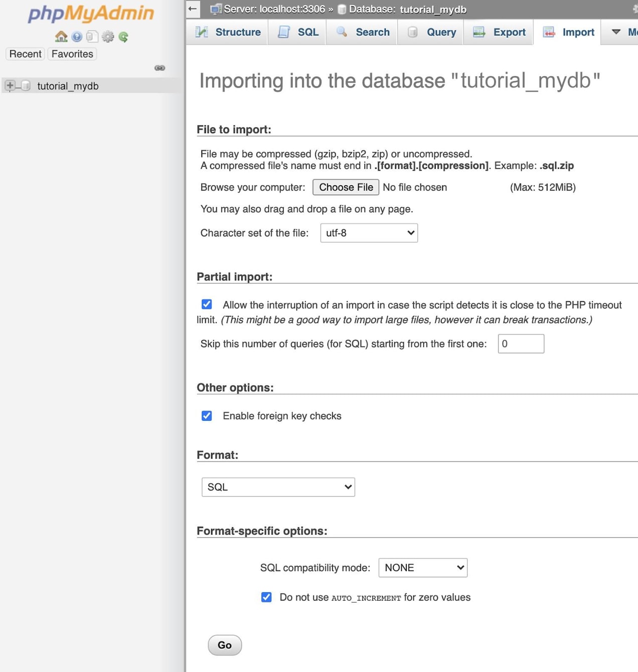Open the MySQL documentation page icon

92,36
